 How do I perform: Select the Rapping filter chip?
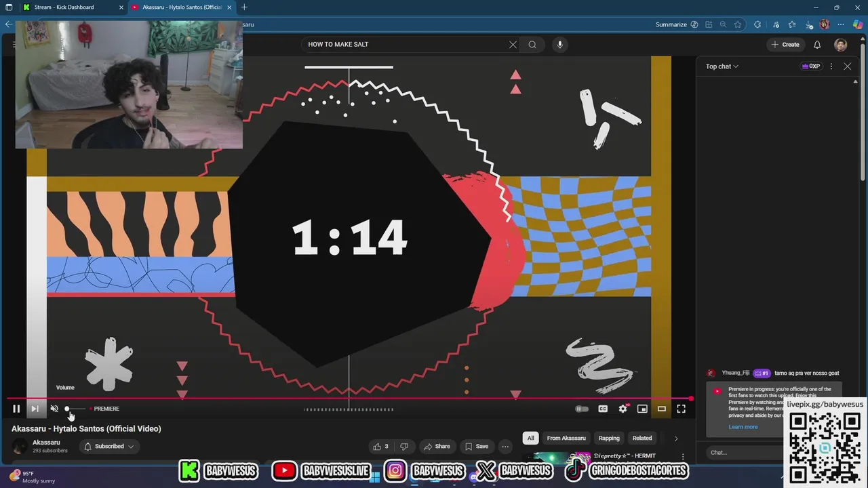tap(609, 438)
